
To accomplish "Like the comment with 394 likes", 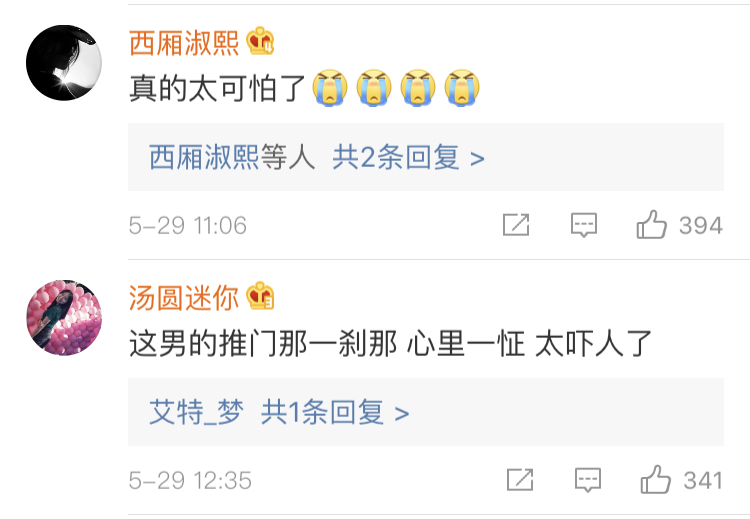I will click(651, 224).
